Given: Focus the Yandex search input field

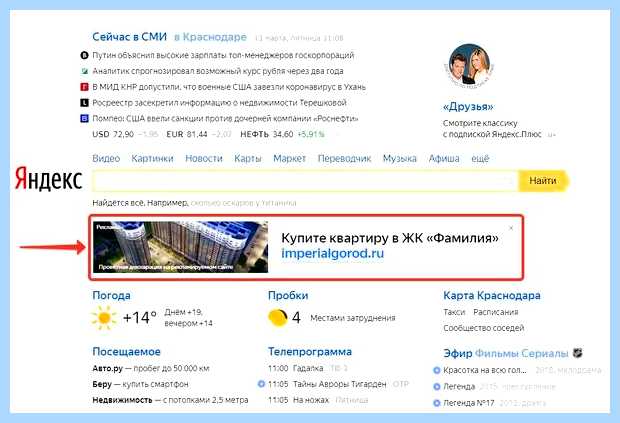Looking at the screenshot, I should click(x=305, y=181).
